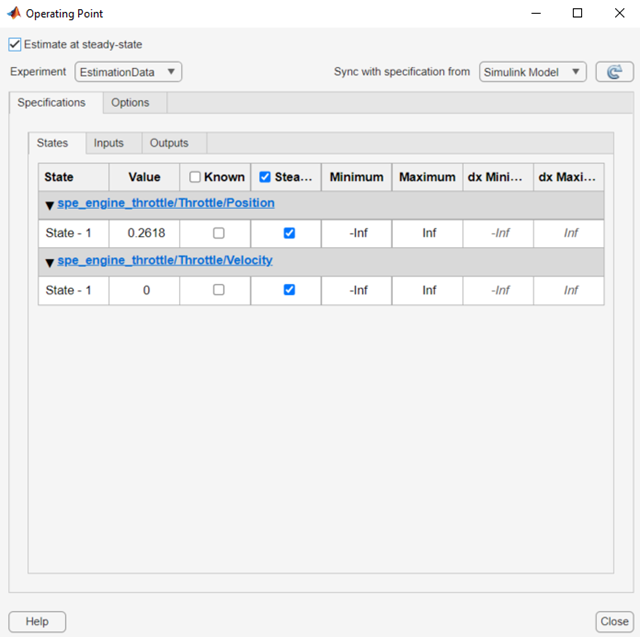640x637 pixels.
Task: Click Minimum -Inf cell for Throttle/Position
Action: (357, 233)
